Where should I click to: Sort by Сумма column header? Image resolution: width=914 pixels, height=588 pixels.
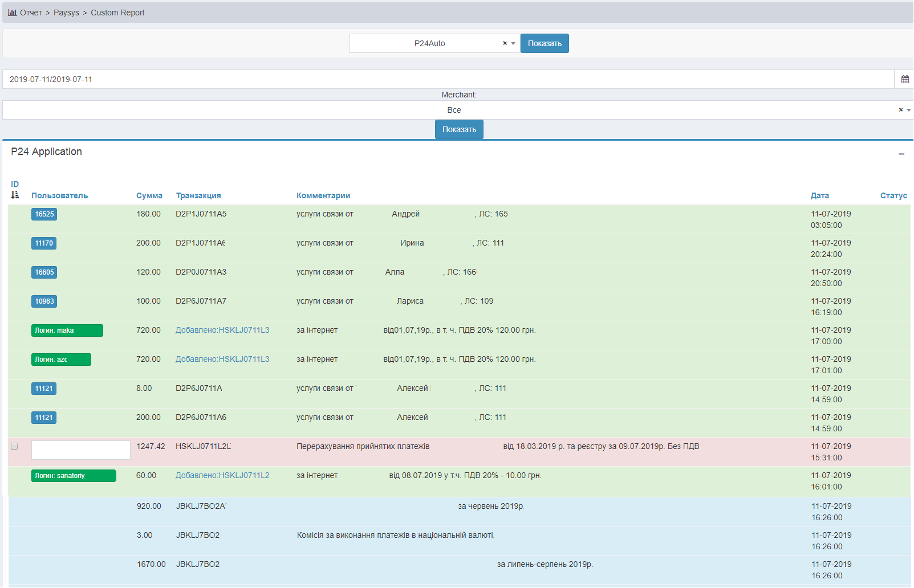click(149, 195)
